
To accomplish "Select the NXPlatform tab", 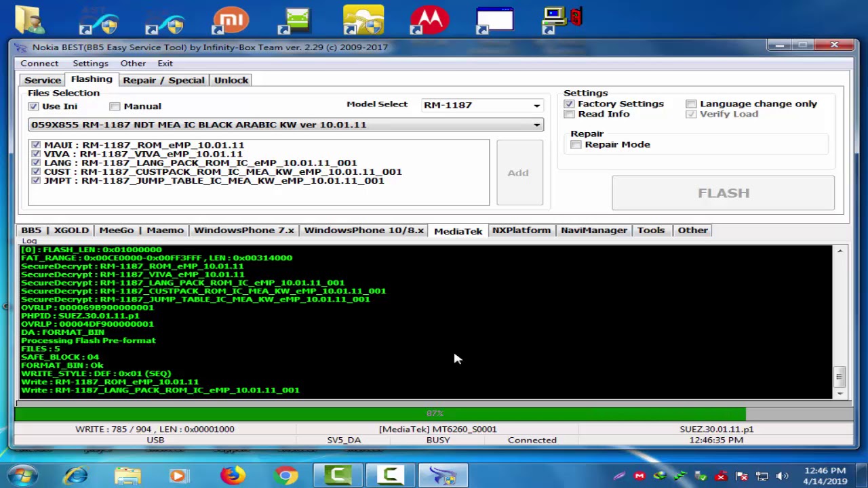I will pos(521,230).
